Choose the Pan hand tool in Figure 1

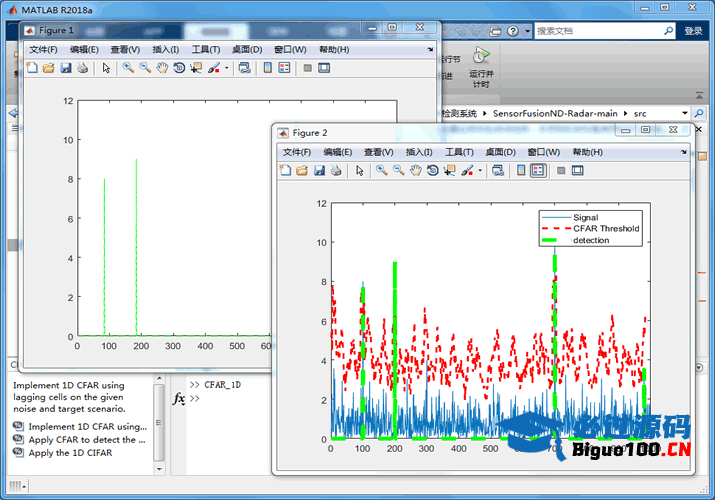[162, 68]
